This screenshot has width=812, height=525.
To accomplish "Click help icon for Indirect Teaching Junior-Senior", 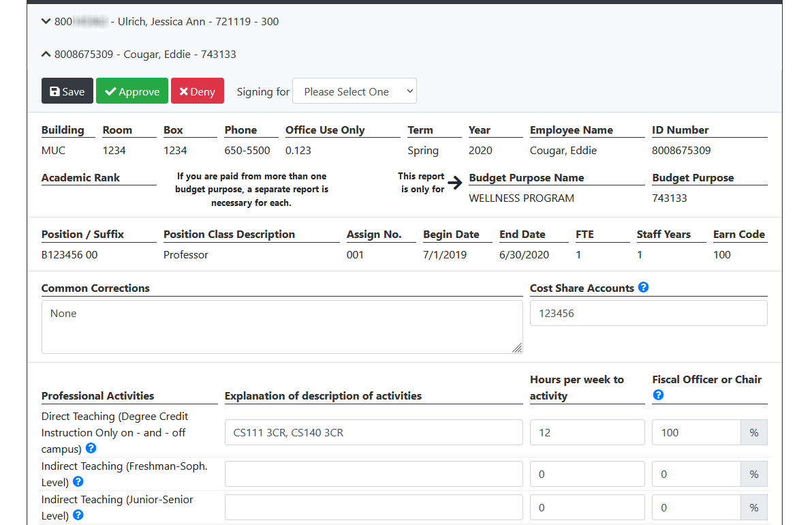I will [78, 515].
